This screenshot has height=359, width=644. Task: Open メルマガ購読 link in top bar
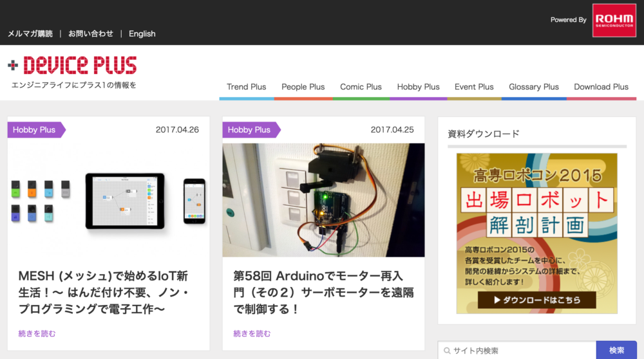click(30, 33)
